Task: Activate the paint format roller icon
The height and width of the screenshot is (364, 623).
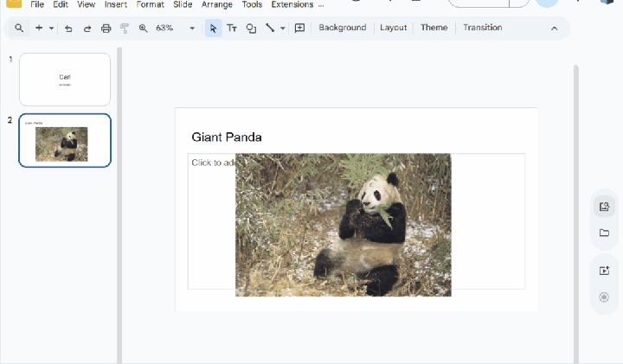Action: click(x=125, y=29)
